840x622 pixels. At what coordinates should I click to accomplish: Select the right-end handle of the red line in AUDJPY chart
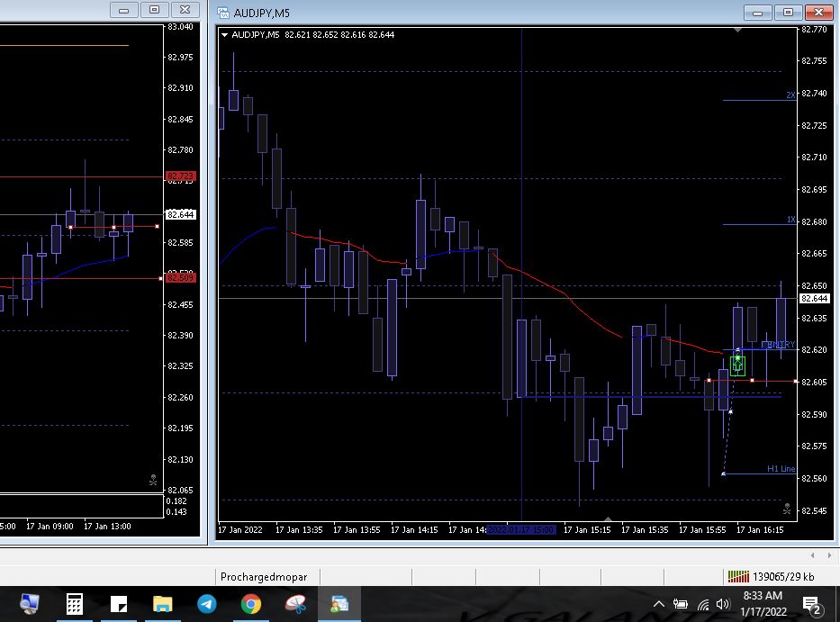[x=796, y=382]
